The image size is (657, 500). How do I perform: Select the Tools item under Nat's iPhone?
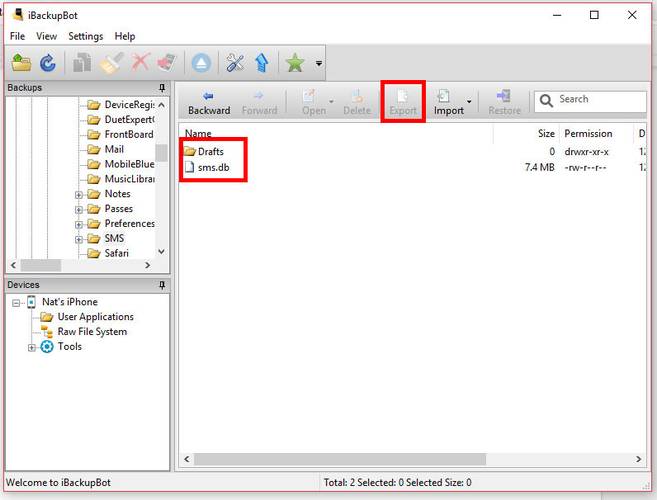pos(61,347)
